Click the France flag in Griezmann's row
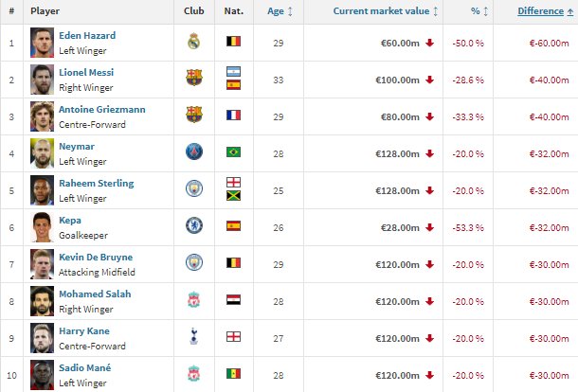Viewport: 578px width, 392px height. point(234,115)
